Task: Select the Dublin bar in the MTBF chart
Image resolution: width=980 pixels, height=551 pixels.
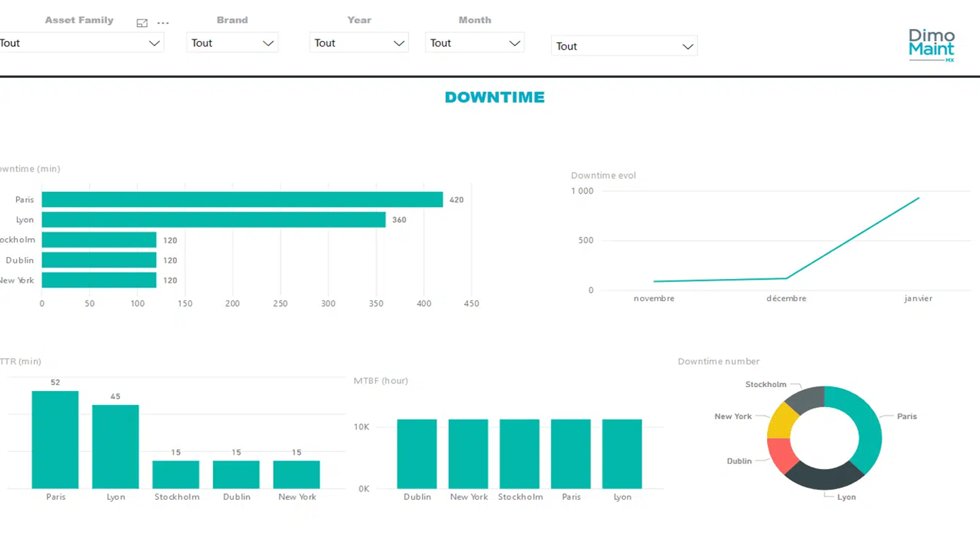Action: [417, 454]
